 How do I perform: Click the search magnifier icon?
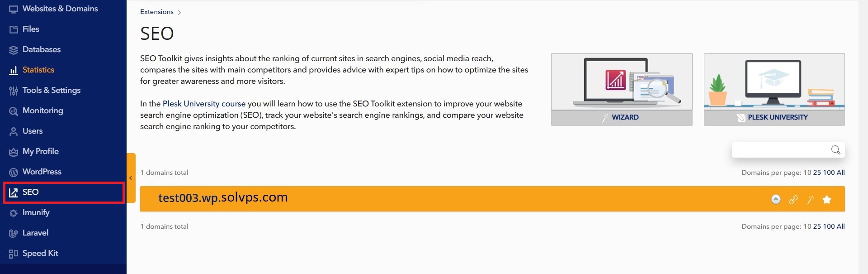point(835,150)
